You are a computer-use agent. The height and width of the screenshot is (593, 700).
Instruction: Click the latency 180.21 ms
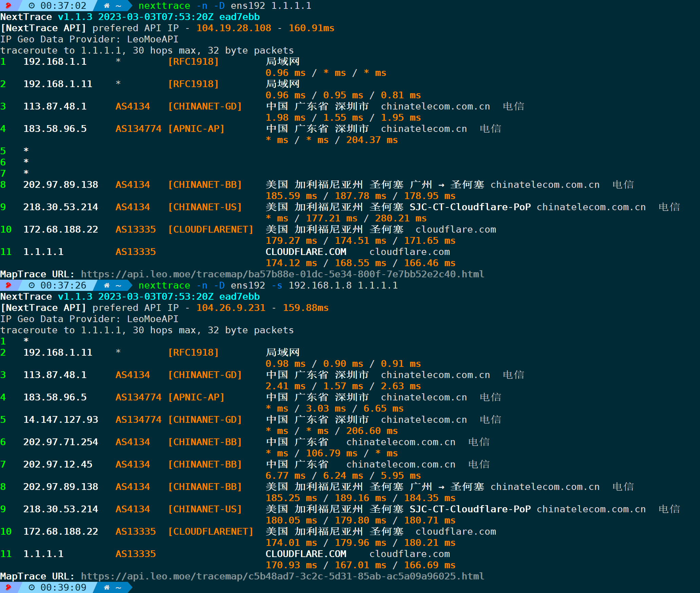click(430, 542)
